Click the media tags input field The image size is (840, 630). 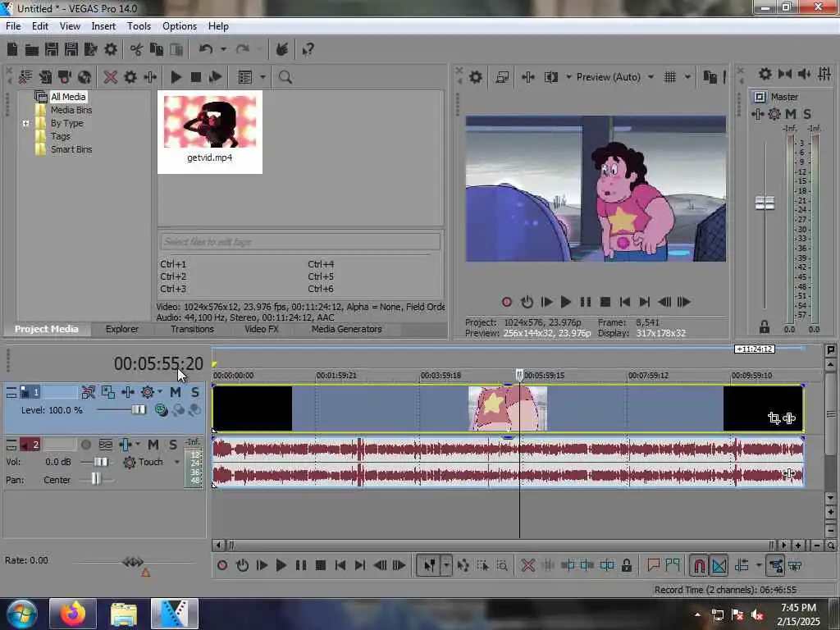tap(300, 242)
